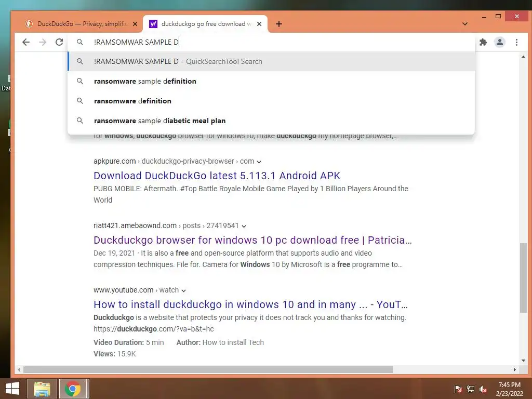Switch to DuckDuckGo — Privacy, simplified tab
This screenshot has width=532, height=399.
coord(82,24)
